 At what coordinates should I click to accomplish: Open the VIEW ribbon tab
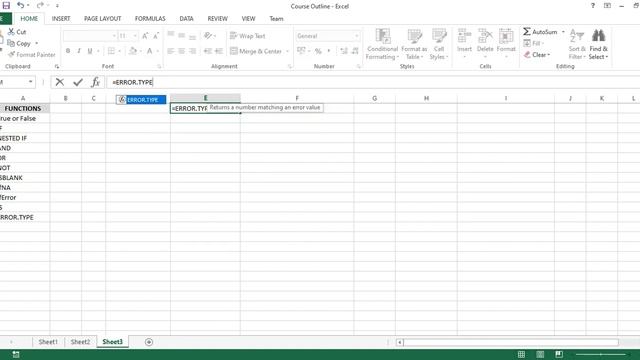pos(248,18)
